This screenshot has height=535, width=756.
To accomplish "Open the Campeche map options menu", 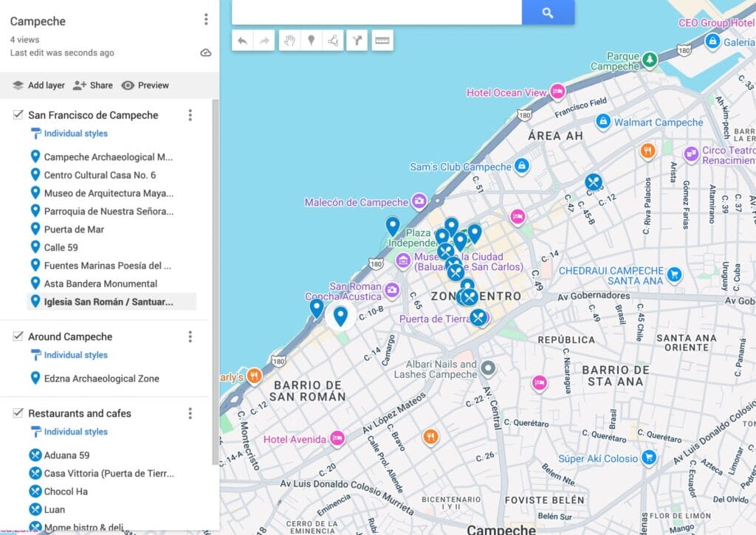I will coord(206,20).
